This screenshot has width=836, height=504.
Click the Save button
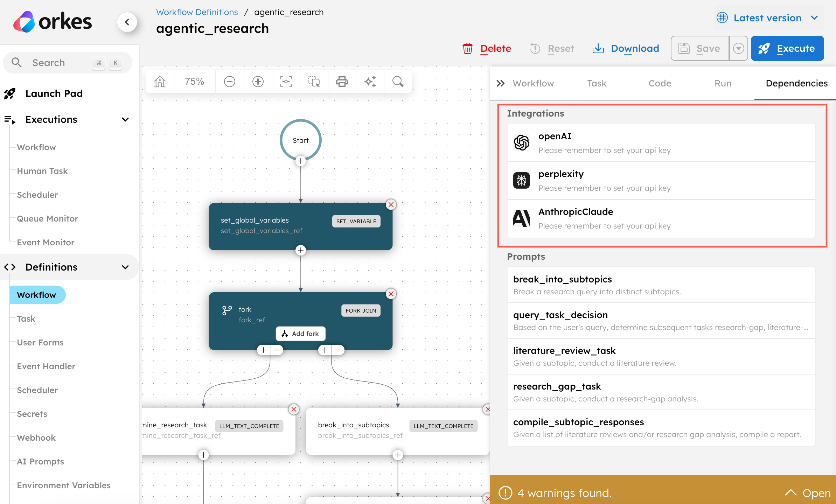point(700,48)
